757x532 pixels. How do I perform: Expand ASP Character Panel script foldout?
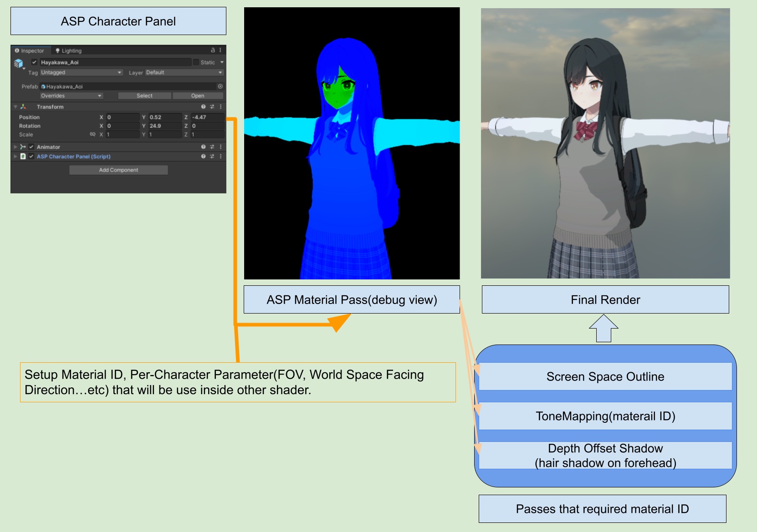click(15, 156)
